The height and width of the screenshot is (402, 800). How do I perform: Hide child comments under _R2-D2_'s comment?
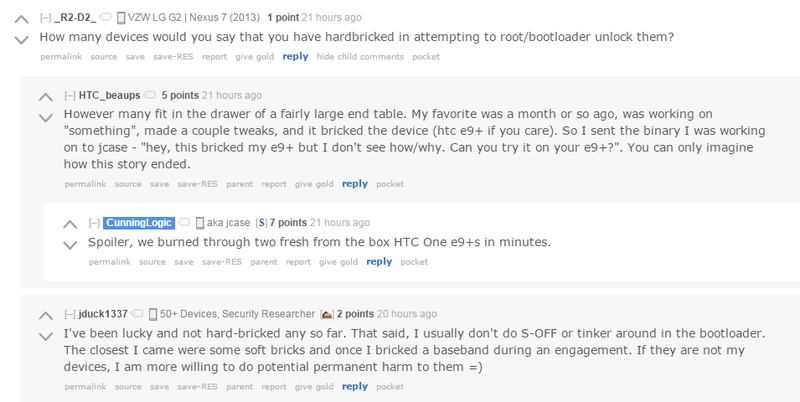pyautogui.click(x=360, y=57)
